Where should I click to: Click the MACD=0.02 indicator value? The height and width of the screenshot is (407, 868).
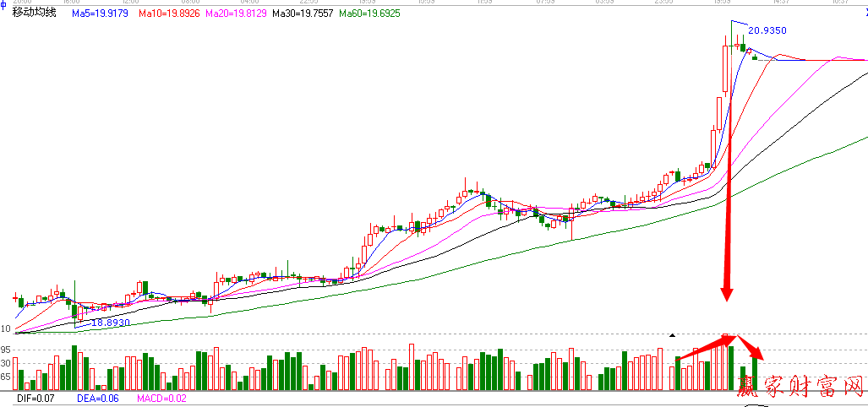coord(162,398)
